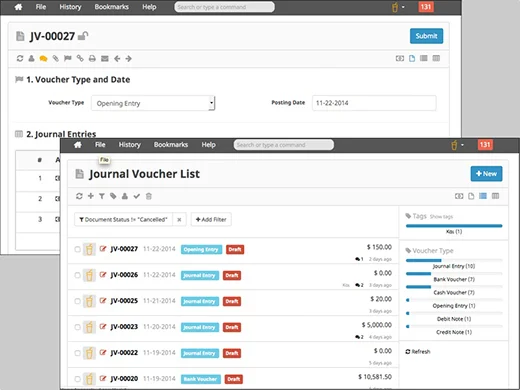Click the Opening Entry tag on JV-00027 row

[201, 249]
